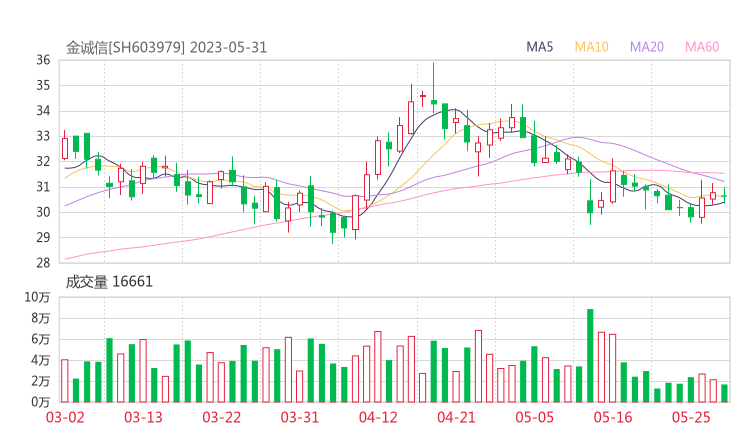Image resolution: width=740 pixels, height=440 pixels.
Task: Click the 05-25 date axis label
Action: click(x=691, y=417)
